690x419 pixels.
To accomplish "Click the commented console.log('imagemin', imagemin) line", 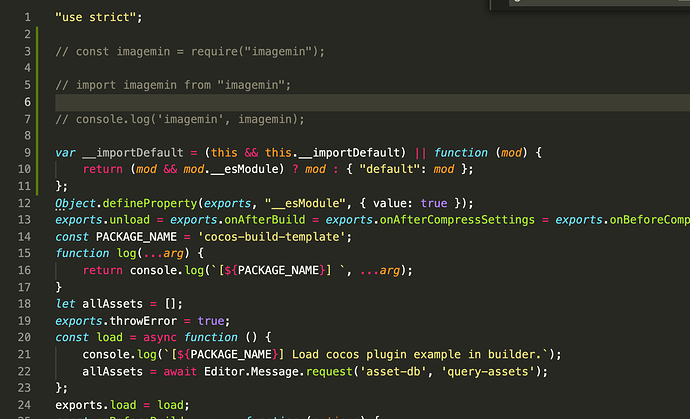I will point(180,119).
